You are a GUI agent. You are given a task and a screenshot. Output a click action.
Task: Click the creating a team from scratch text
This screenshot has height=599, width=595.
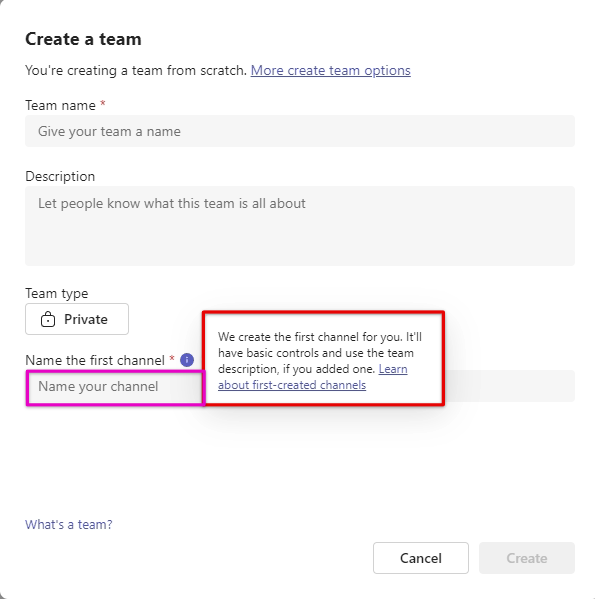(x=136, y=70)
